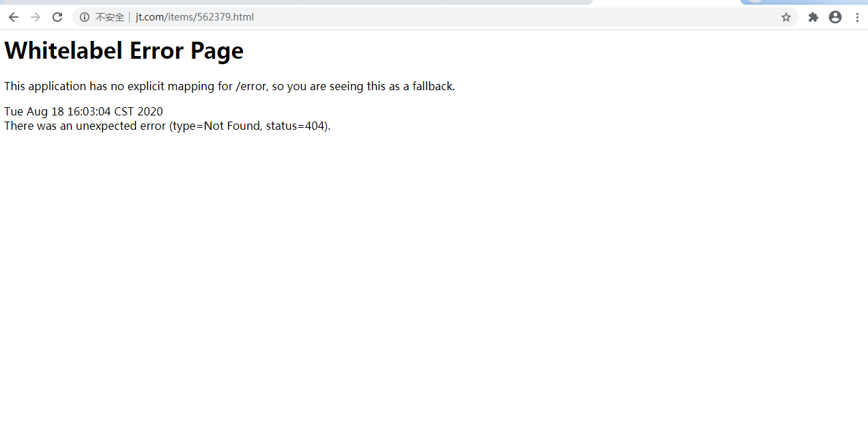Click the 'type=Not Found, status=404' line
The height and width of the screenshot is (446, 868).
pos(167,126)
